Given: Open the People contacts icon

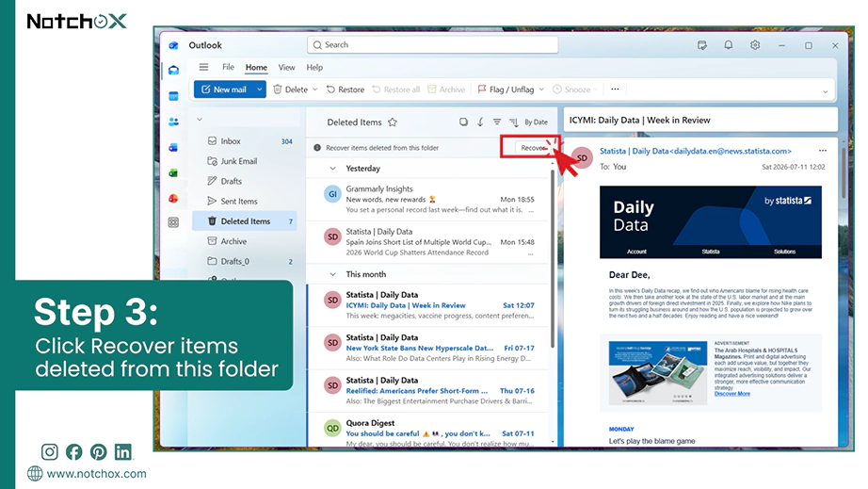Looking at the screenshot, I should pos(174,122).
